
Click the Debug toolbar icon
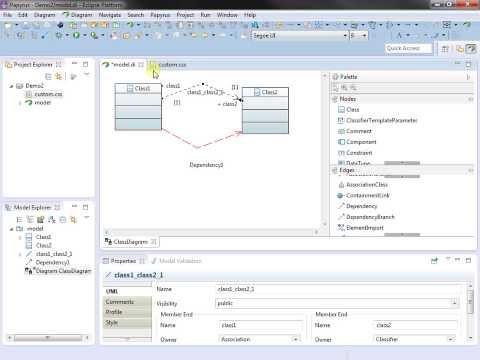pos(59,35)
